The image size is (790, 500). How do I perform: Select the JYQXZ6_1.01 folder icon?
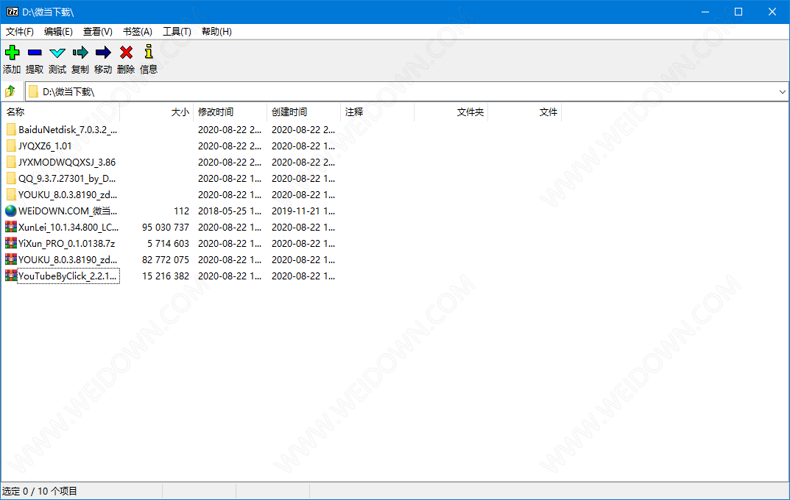click(x=11, y=146)
